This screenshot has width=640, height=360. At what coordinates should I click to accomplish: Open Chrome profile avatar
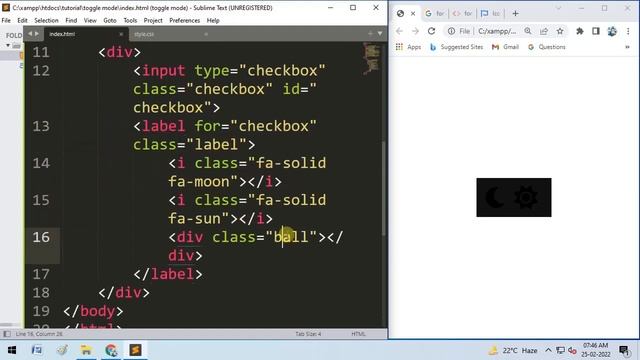tap(612, 31)
